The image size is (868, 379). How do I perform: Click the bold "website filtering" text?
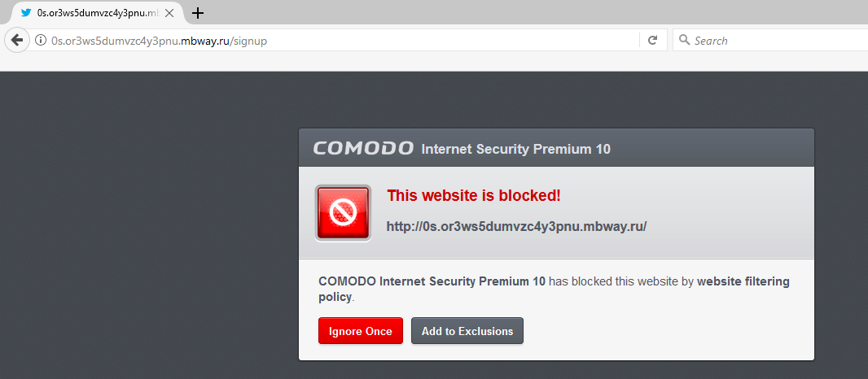(743, 281)
